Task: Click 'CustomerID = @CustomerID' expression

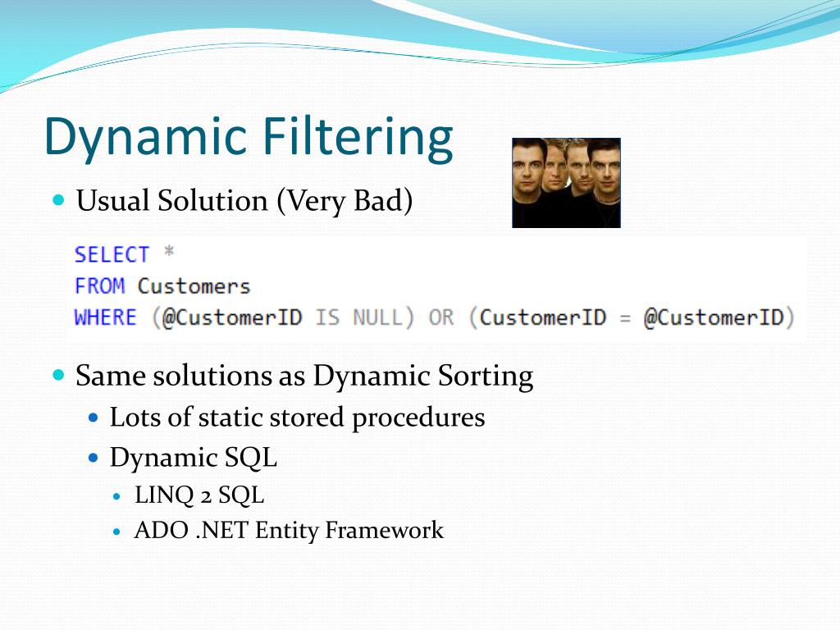Action: [632, 317]
